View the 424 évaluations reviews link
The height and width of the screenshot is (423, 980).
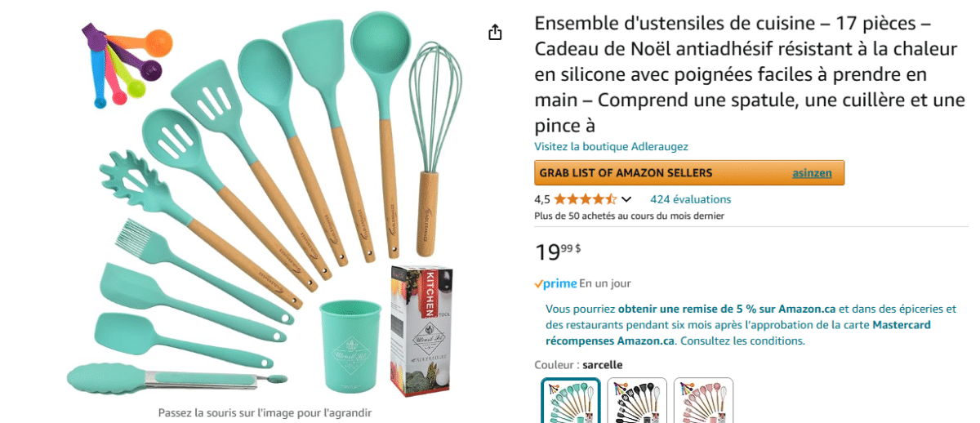(x=690, y=199)
